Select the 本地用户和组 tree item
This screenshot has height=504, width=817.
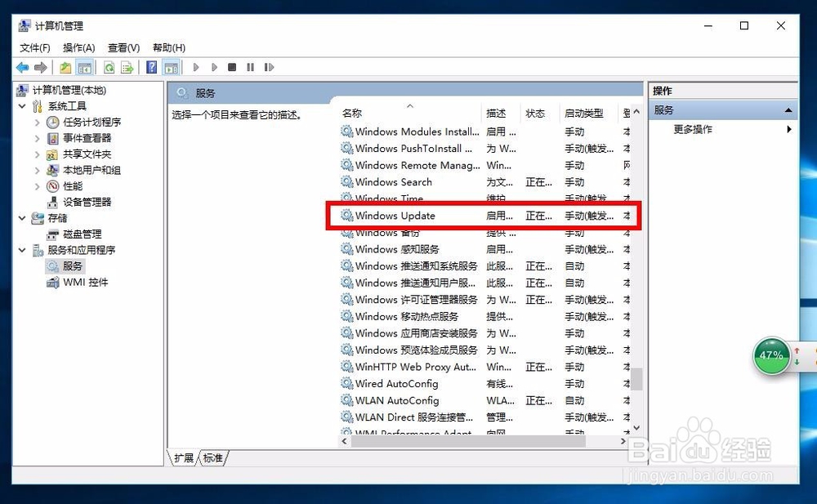tap(92, 170)
